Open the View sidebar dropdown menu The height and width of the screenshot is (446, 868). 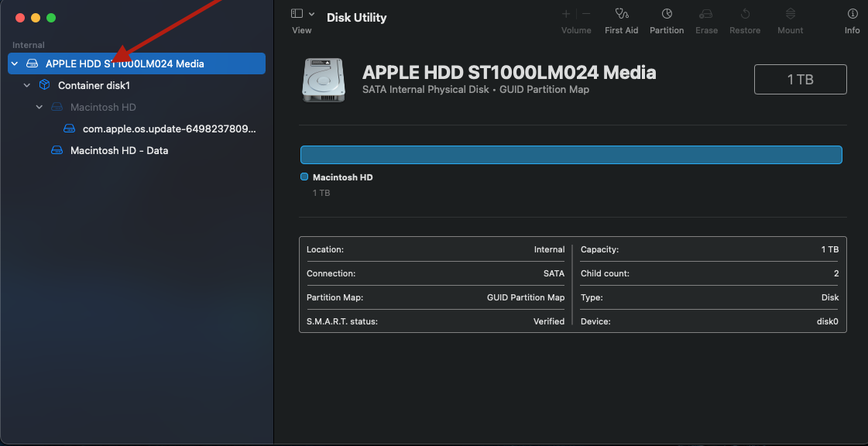[x=302, y=14]
